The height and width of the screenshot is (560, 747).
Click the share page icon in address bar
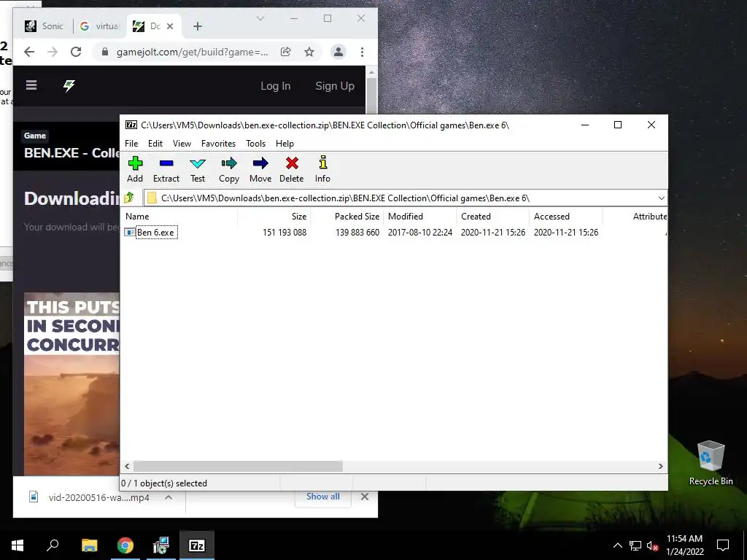point(286,52)
